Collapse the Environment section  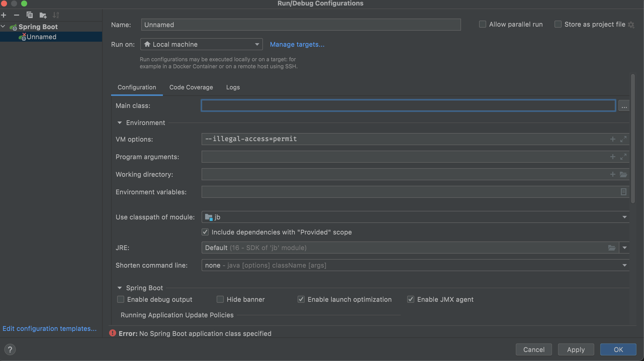click(x=120, y=123)
